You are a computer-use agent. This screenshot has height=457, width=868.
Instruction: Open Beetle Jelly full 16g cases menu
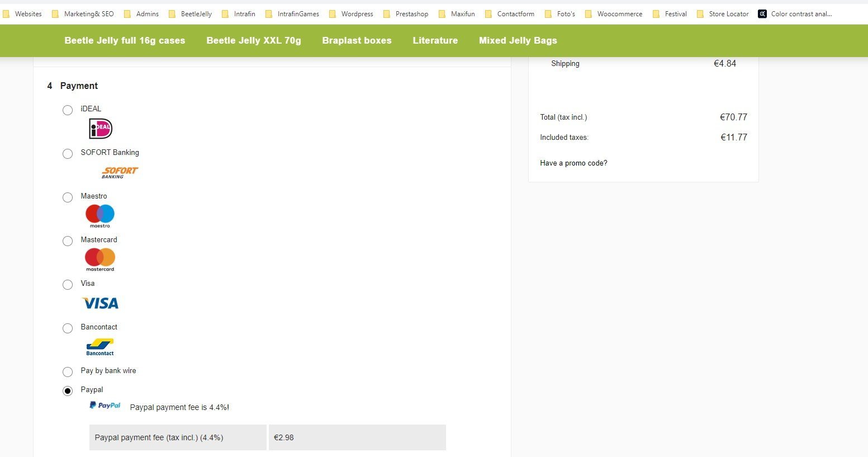click(x=125, y=40)
